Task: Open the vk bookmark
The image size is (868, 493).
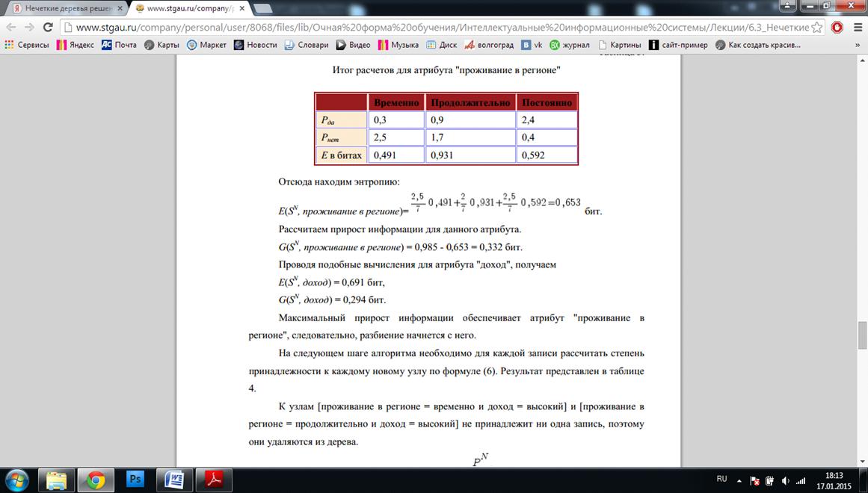Action: 532,45
